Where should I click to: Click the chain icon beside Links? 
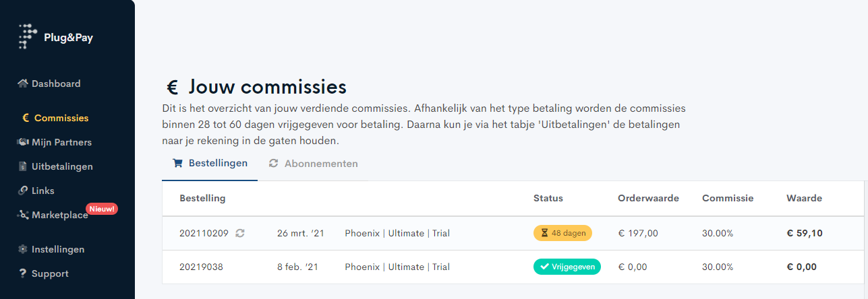23,191
